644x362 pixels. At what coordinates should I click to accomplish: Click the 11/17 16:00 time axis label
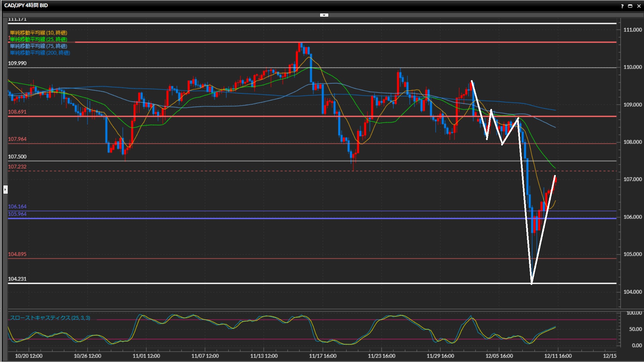323,356
